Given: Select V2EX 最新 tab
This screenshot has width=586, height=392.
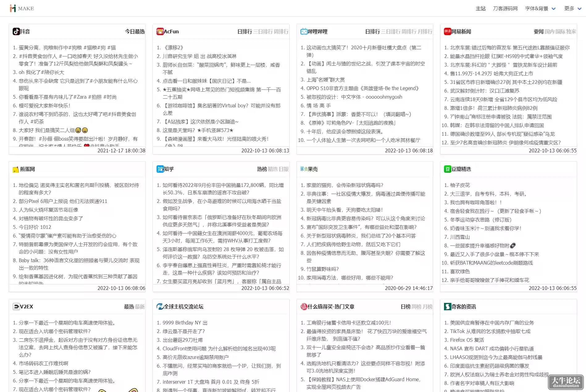Looking at the screenshot, I should [140, 307].
